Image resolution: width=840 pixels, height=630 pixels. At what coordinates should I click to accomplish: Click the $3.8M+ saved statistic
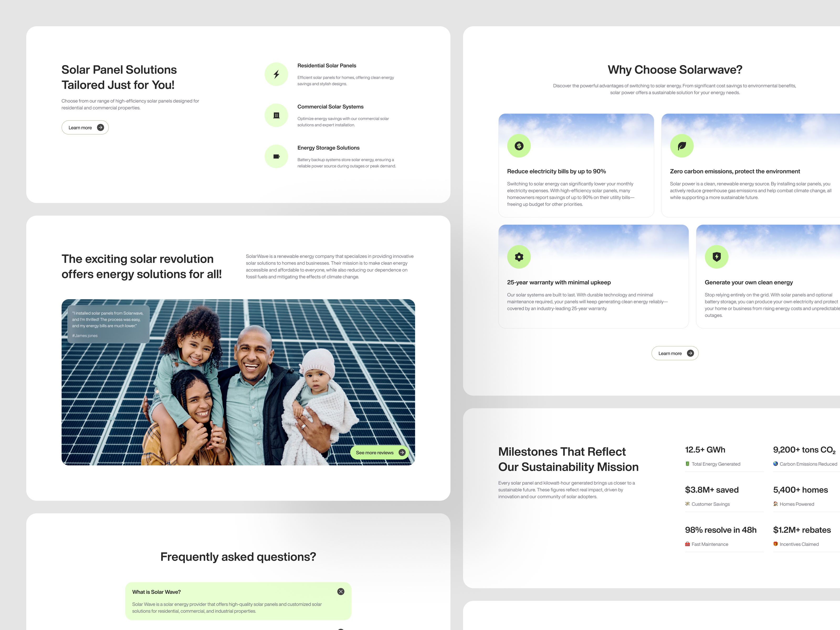[x=712, y=490]
